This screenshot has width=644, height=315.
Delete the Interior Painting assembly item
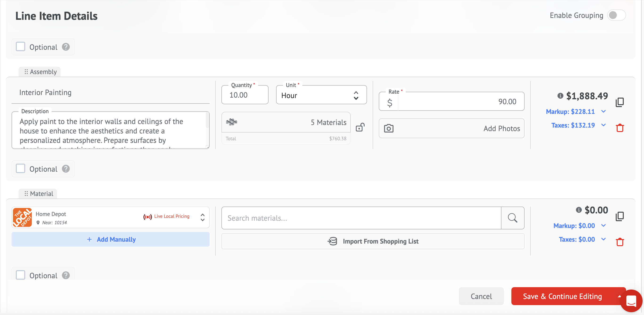620,128
